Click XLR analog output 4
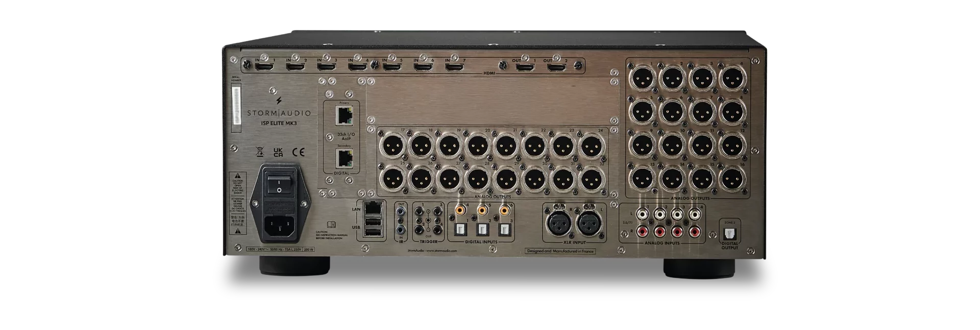The width and height of the screenshot is (980, 330). tap(733, 78)
